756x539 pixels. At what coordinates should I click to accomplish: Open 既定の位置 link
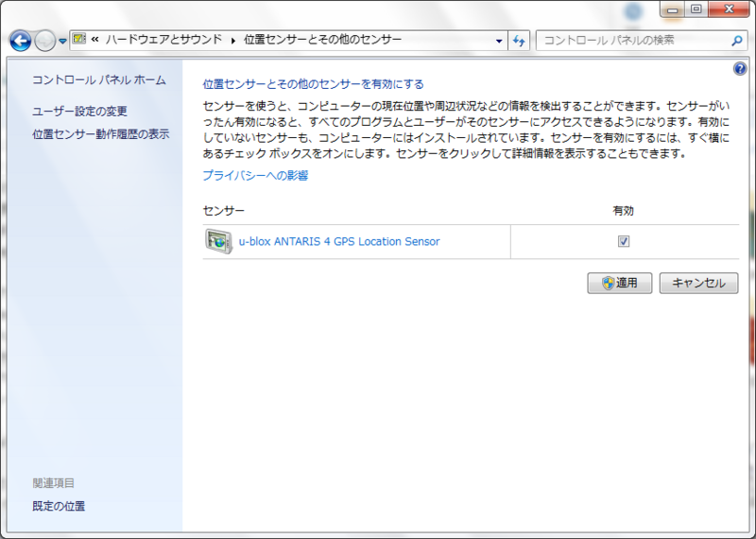59,506
